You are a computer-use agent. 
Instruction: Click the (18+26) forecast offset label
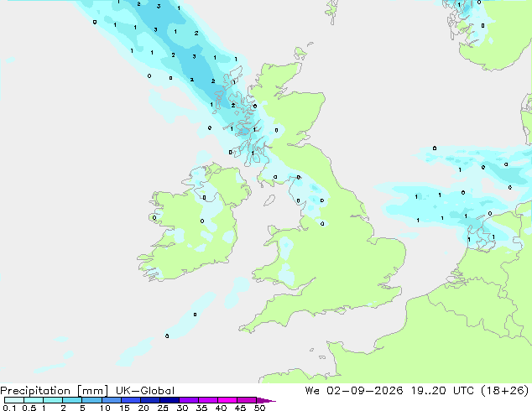point(505,391)
